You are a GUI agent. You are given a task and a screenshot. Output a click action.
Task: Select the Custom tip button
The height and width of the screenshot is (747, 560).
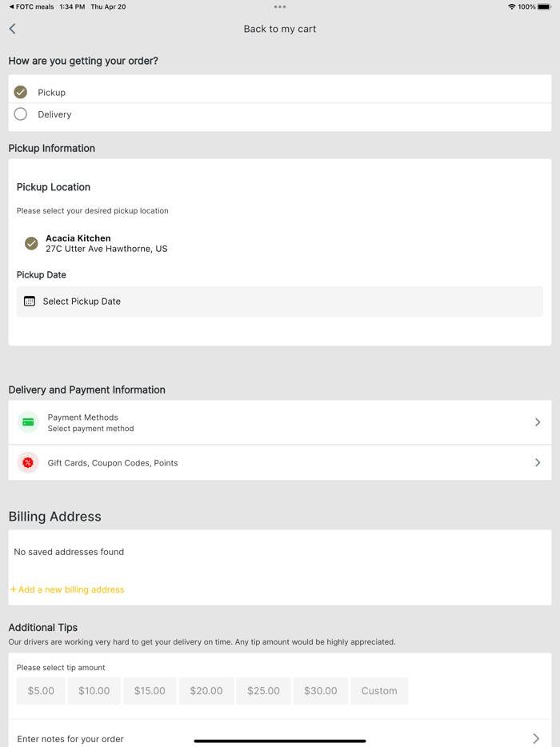[379, 691]
